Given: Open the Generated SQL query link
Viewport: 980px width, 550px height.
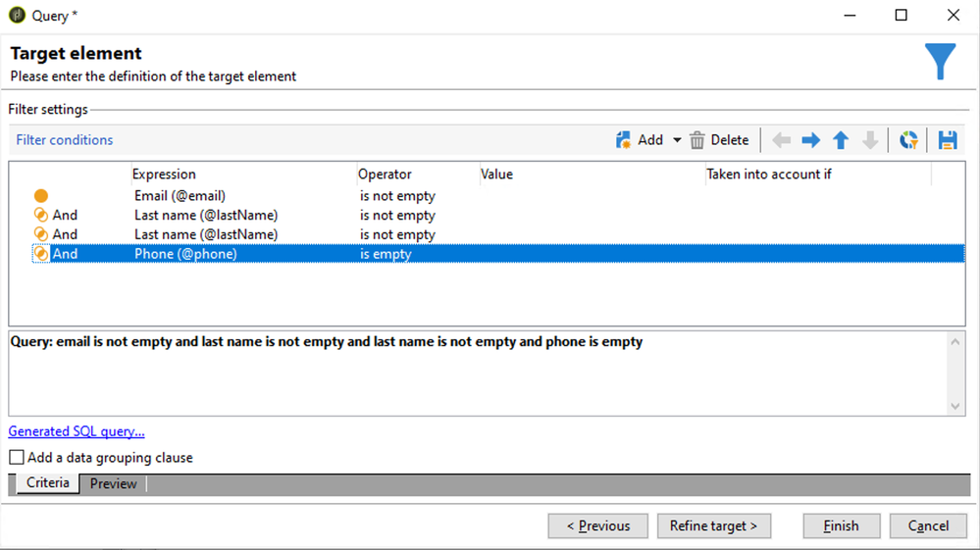Looking at the screenshot, I should pos(77,431).
